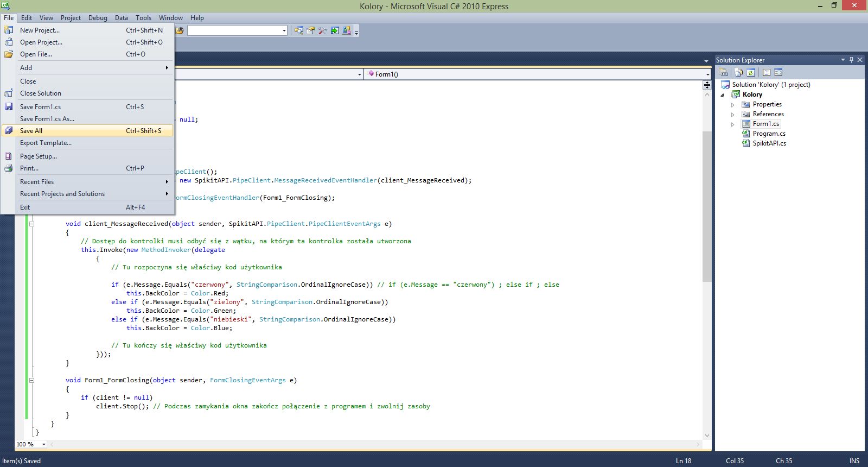
Task: Collapse client_MessageReceived method outline
Action: pyautogui.click(x=31, y=224)
